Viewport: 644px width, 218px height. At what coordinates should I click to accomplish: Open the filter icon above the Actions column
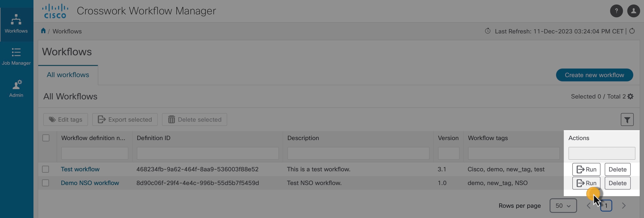point(627,119)
